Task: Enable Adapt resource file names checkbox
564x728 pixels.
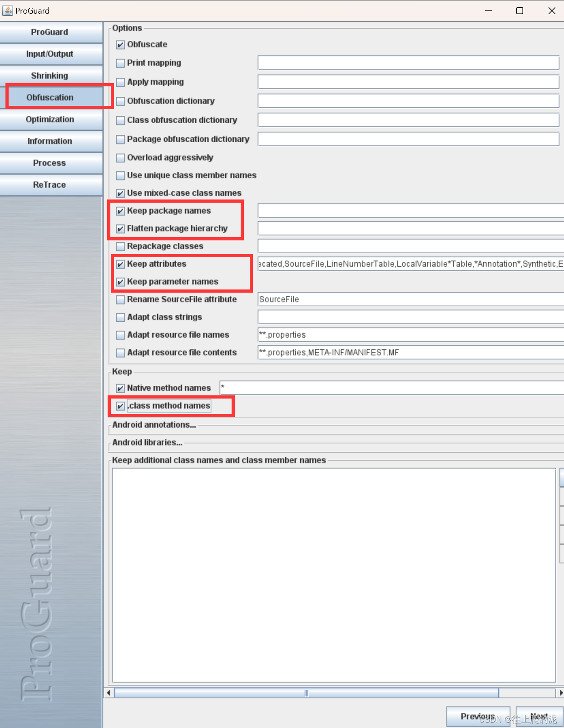Action: pyautogui.click(x=120, y=335)
